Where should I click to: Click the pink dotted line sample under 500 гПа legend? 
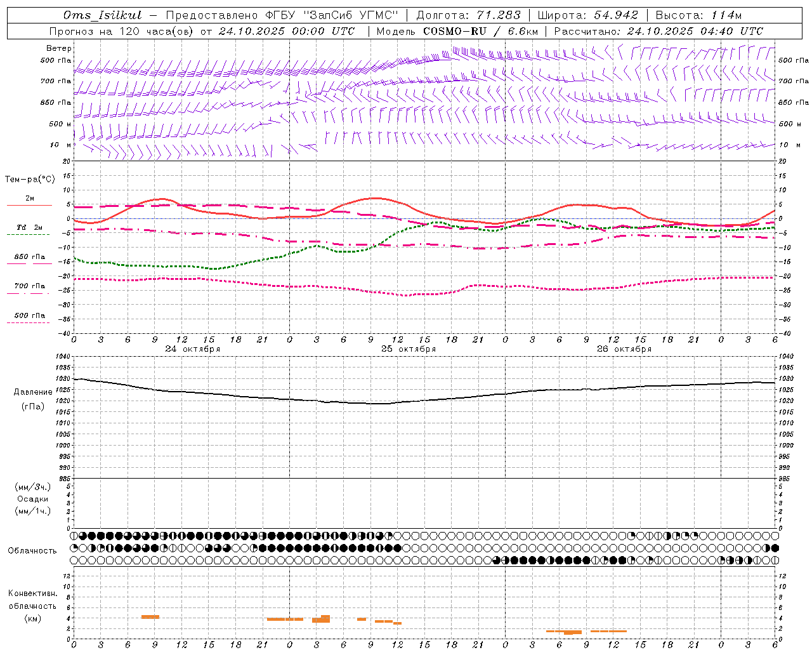click(29, 323)
